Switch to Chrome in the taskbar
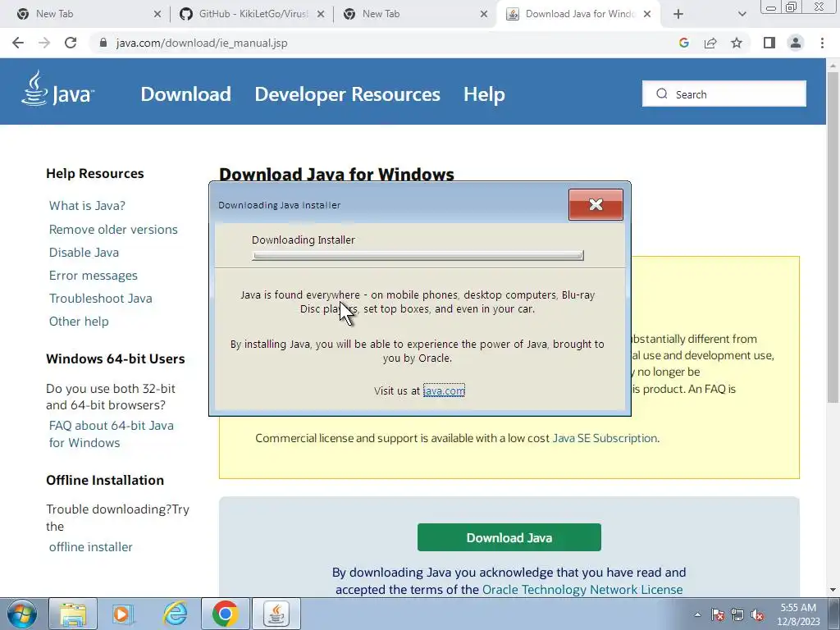Image resolution: width=840 pixels, height=630 pixels. (x=226, y=614)
